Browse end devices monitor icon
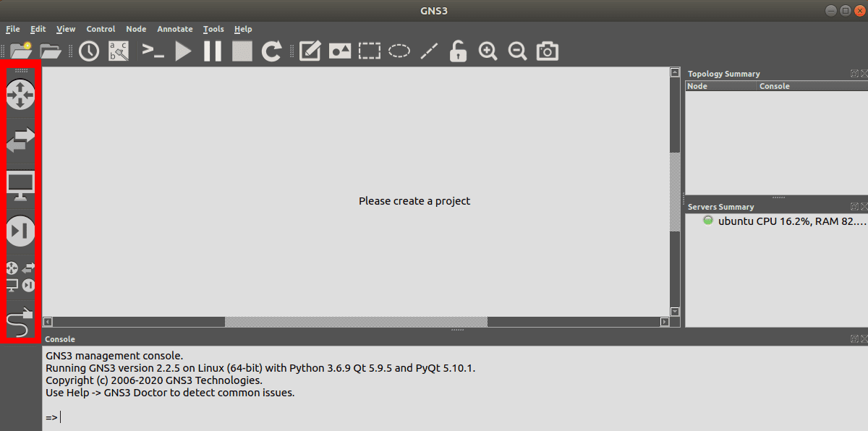This screenshot has width=868, height=431. [x=20, y=186]
